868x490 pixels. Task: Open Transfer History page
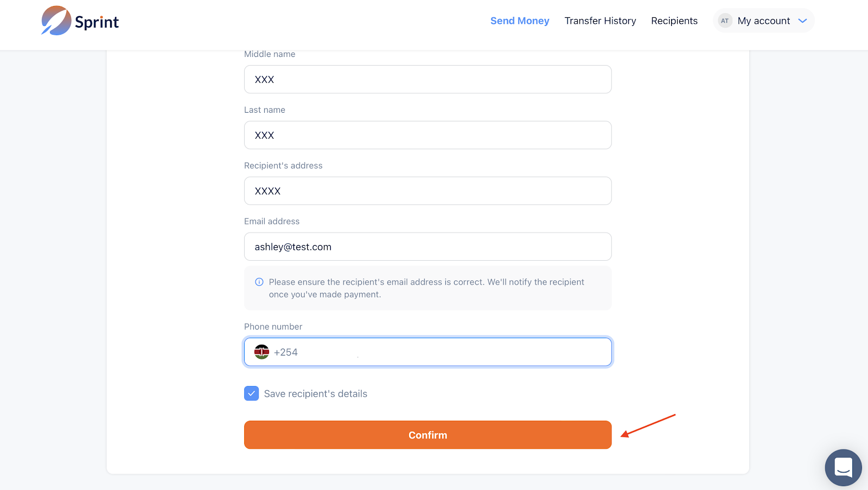[x=600, y=21]
